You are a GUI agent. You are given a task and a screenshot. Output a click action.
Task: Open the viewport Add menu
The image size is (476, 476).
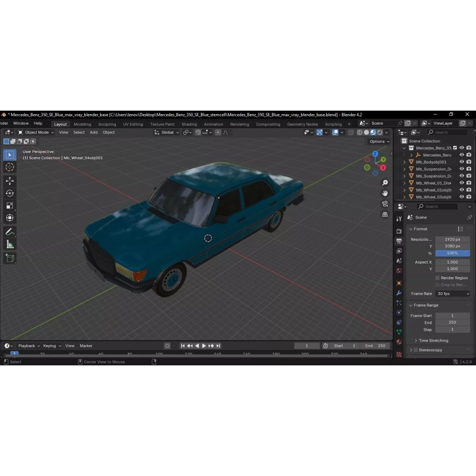point(93,132)
